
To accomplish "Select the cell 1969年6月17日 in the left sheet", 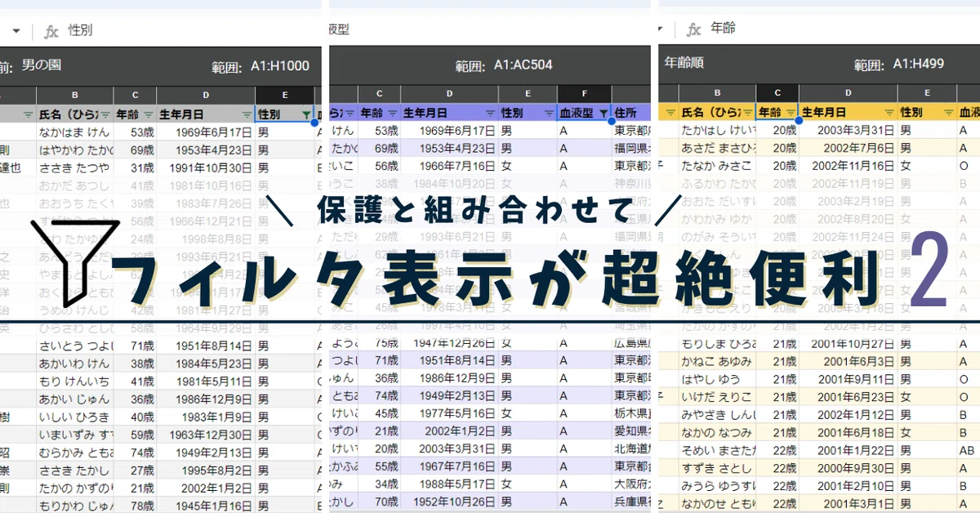I will pyautogui.click(x=206, y=132).
